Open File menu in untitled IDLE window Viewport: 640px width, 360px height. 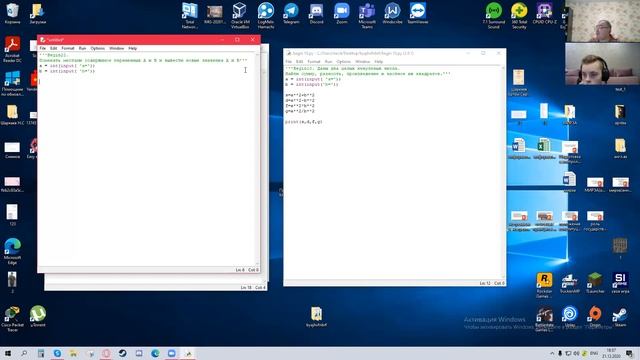pyautogui.click(x=43, y=48)
